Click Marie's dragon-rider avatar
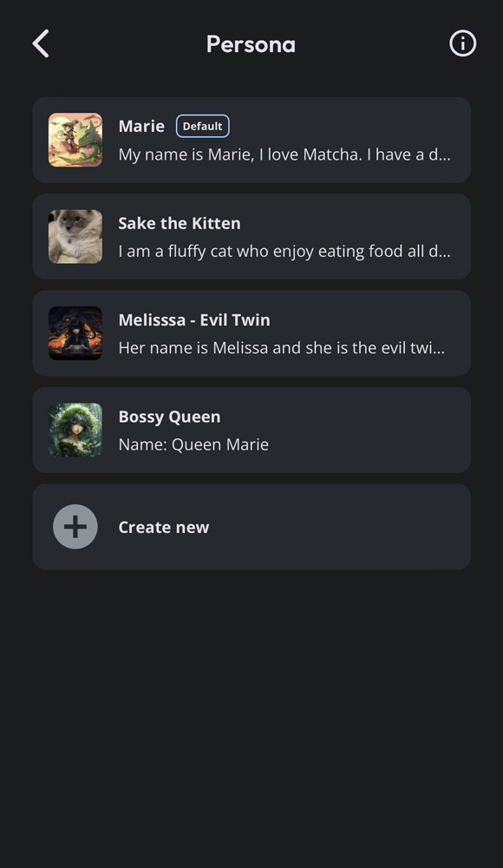 [x=75, y=140]
